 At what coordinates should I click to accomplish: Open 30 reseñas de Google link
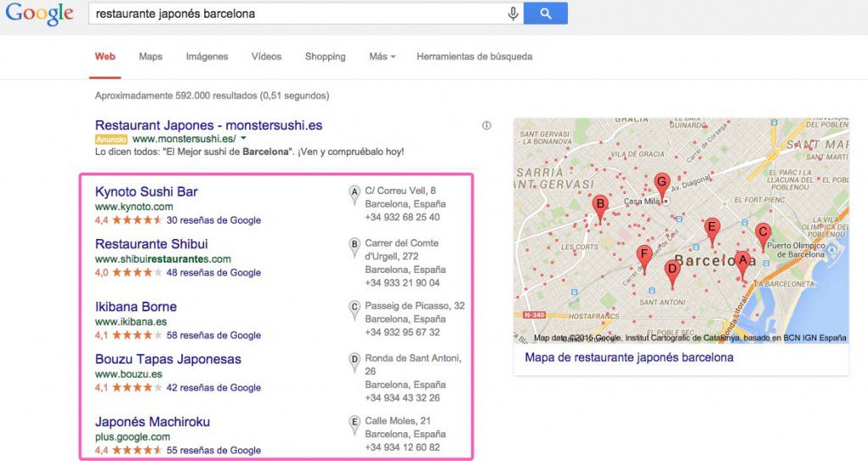(x=214, y=220)
